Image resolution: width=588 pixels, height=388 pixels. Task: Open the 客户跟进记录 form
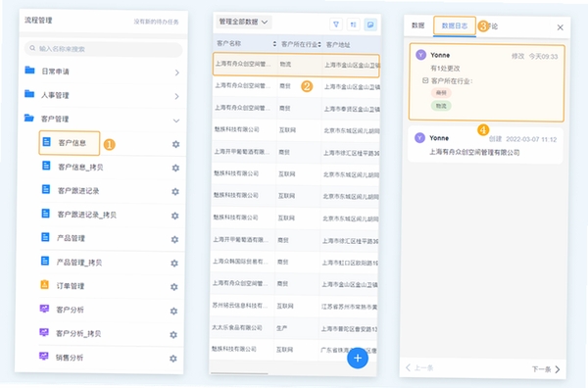click(78, 191)
